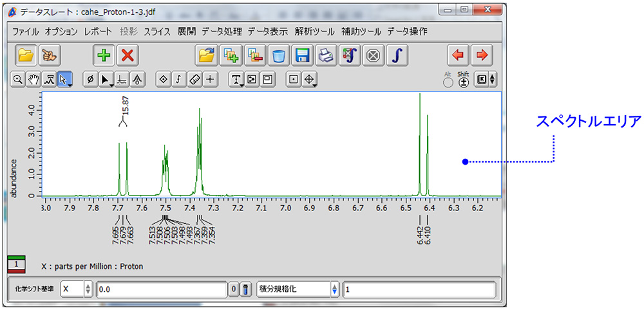Open the ファイル menu
The width and height of the screenshot is (644, 310).
pos(25,31)
